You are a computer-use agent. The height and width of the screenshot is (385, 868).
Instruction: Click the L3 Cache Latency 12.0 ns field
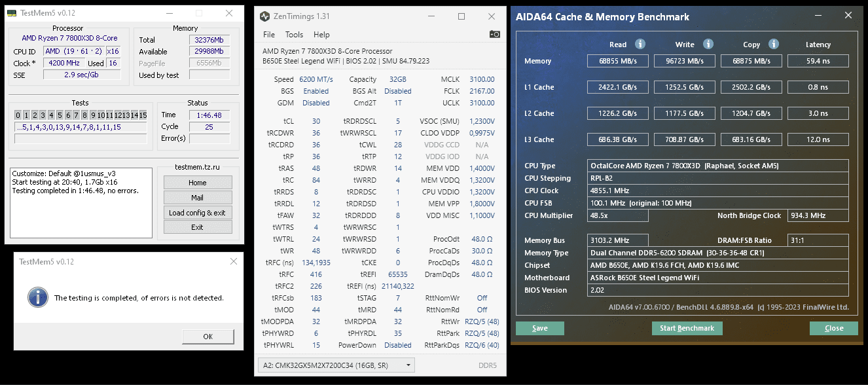point(818,139)
